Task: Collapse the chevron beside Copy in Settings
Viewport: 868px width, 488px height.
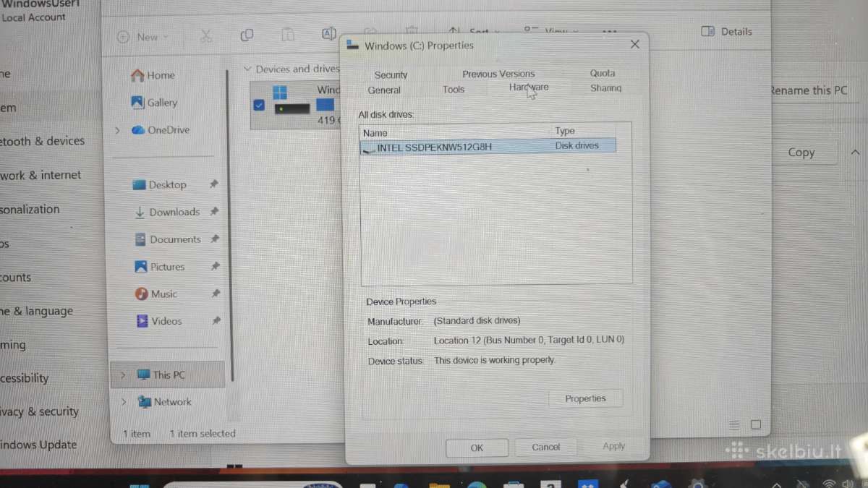Action: click(x=856, y=153)
